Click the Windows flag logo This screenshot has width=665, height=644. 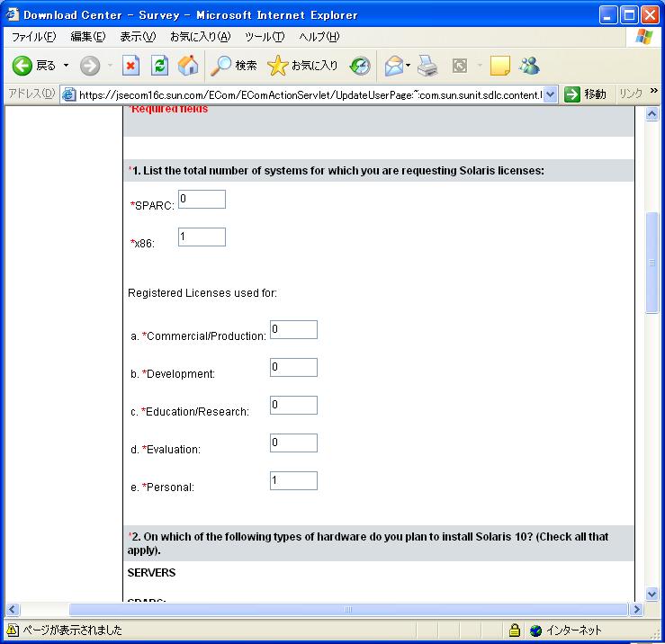643,37
